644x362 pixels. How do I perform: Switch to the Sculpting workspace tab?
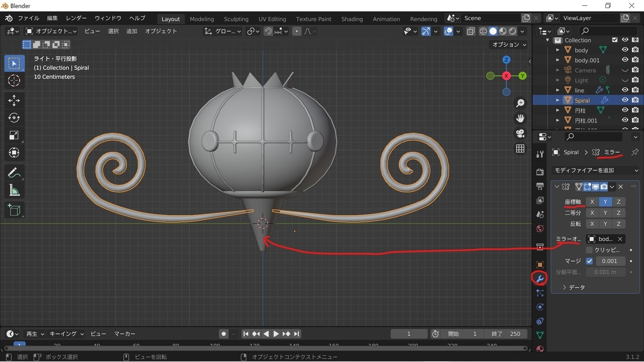pyautogui.click(x=236, y=19)
